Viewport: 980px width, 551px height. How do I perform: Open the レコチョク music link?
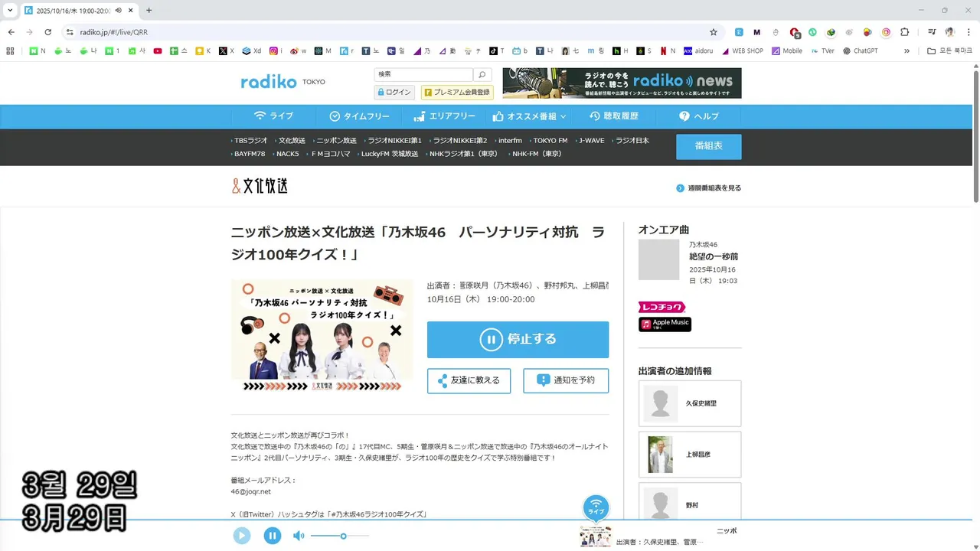click(x=661, y=307)
